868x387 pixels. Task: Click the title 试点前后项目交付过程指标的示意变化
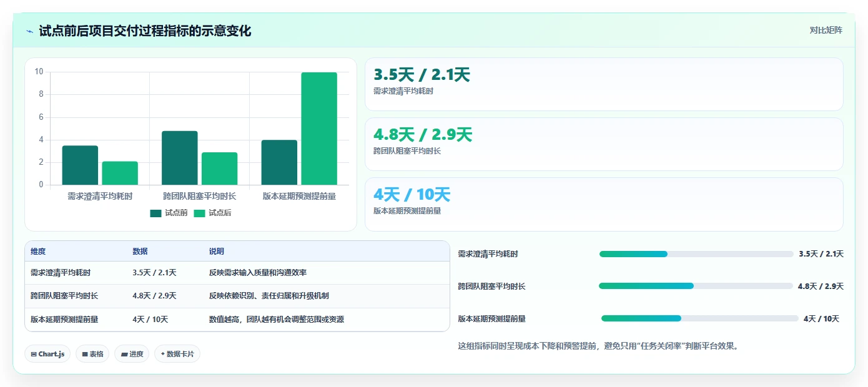[145, 31]
